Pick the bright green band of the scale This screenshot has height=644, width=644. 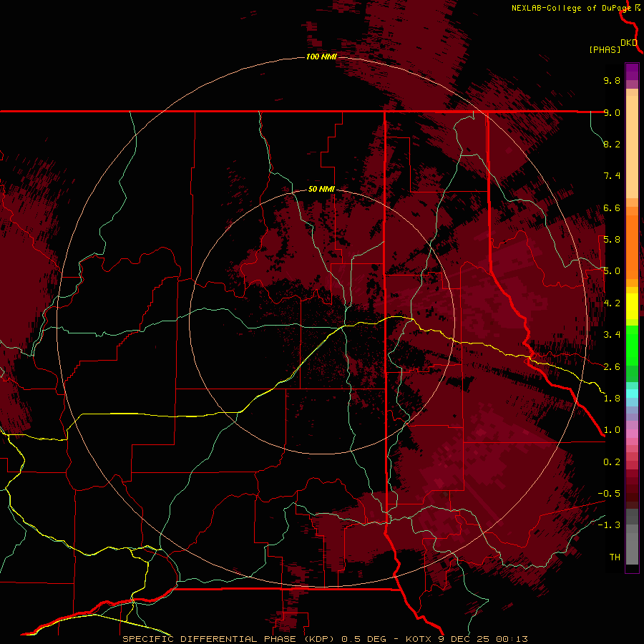(x=632, y=345)
